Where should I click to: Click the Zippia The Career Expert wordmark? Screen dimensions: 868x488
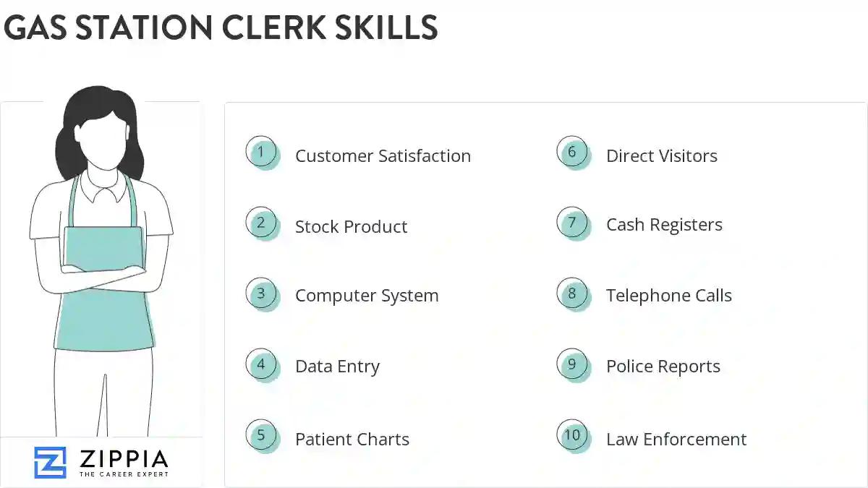[123, 463]
